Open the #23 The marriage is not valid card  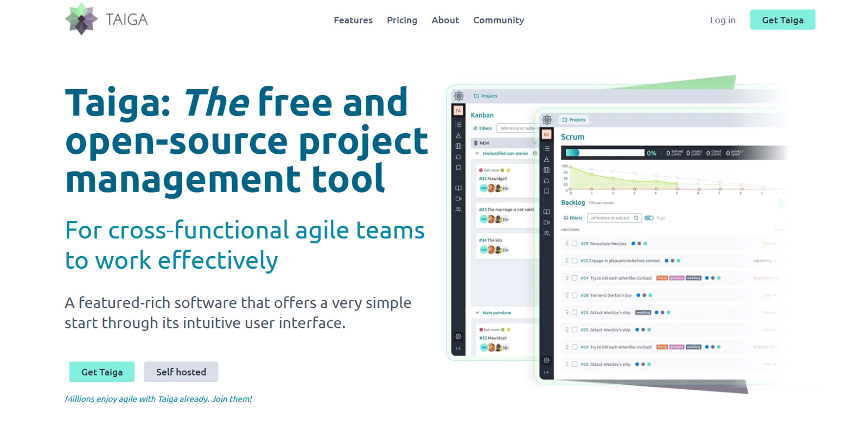pos(506,214)
